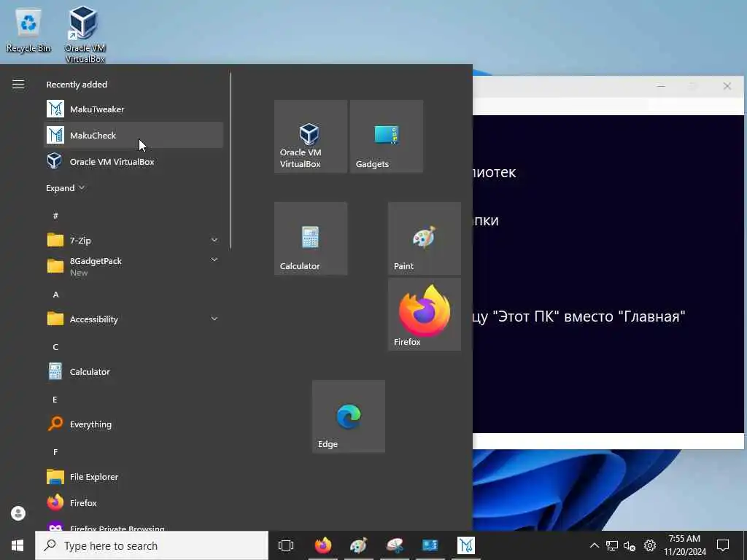Open the user account icon in Start
Screen dimensions: 747x560
tap(18, 513)
